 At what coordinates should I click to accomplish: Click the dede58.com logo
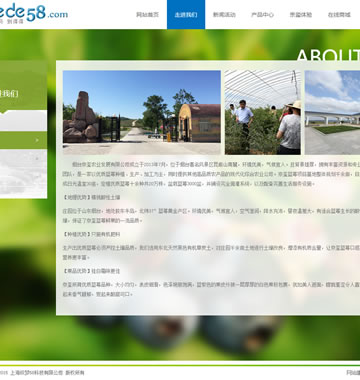pyautogui.click(x=33, y=13)
